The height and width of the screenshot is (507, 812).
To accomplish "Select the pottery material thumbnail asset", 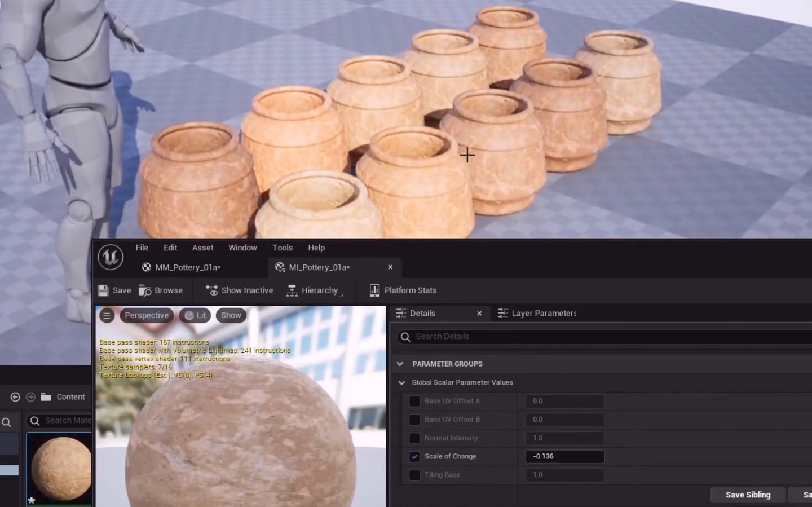I will click(60, 468).
